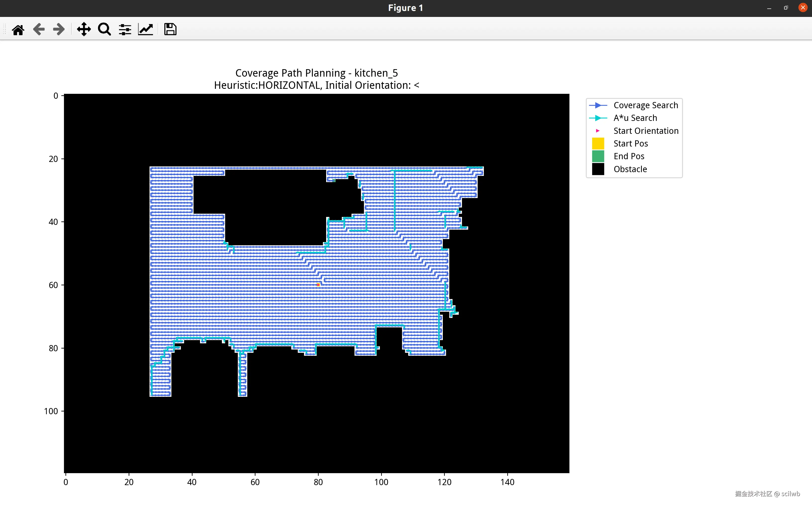Minimize the Figure 1 window
Screen dimensions: 812x509
tap(769, 8)
